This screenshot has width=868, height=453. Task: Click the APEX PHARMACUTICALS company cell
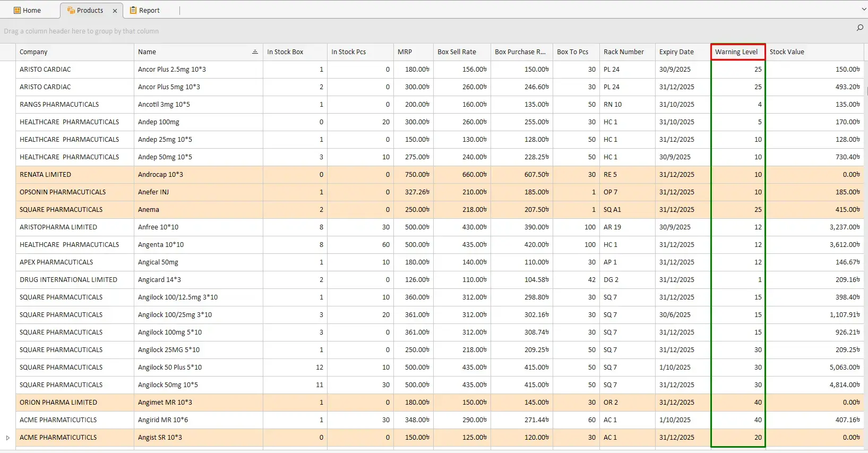point(75,262)
